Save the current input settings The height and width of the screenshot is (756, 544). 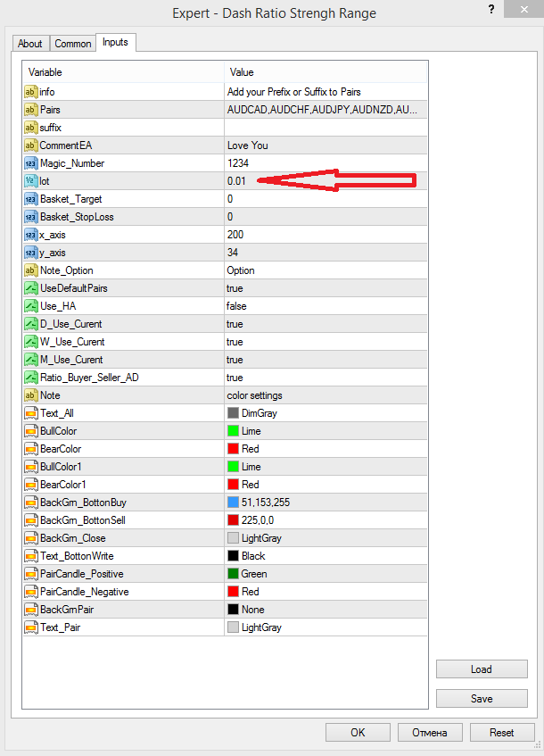482,699
